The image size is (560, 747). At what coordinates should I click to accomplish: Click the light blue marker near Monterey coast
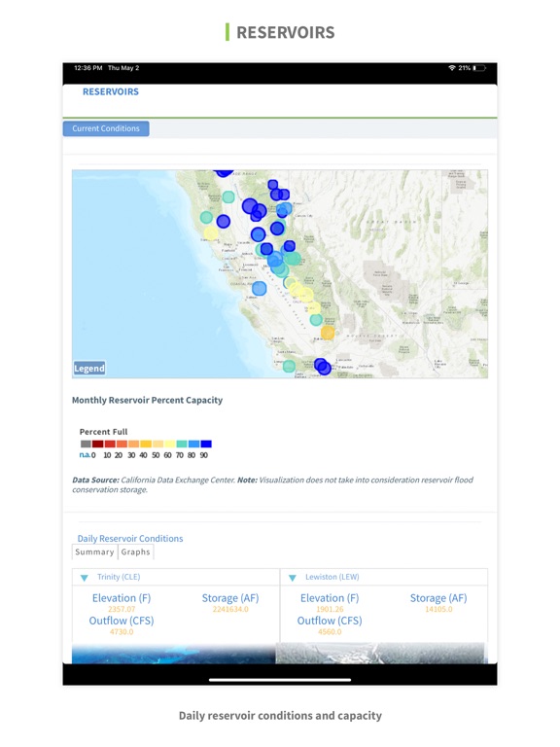coord(259,288)
